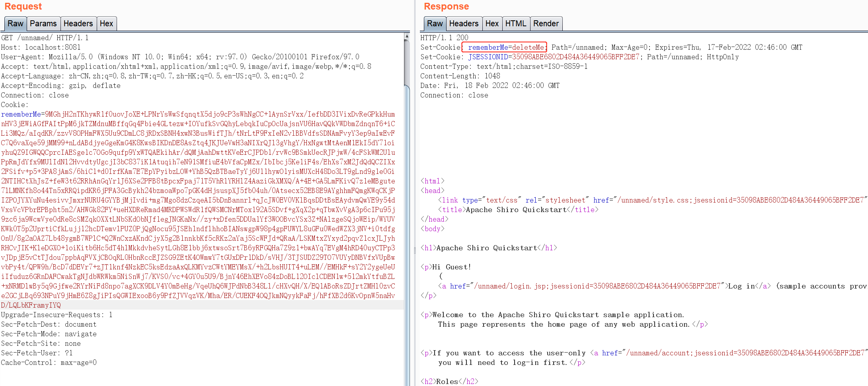The height and width of the screenshot is (386, 868).
Task: Click the 'Accept-Encoding: gzip, deflate' line
Action: point(60,86)
